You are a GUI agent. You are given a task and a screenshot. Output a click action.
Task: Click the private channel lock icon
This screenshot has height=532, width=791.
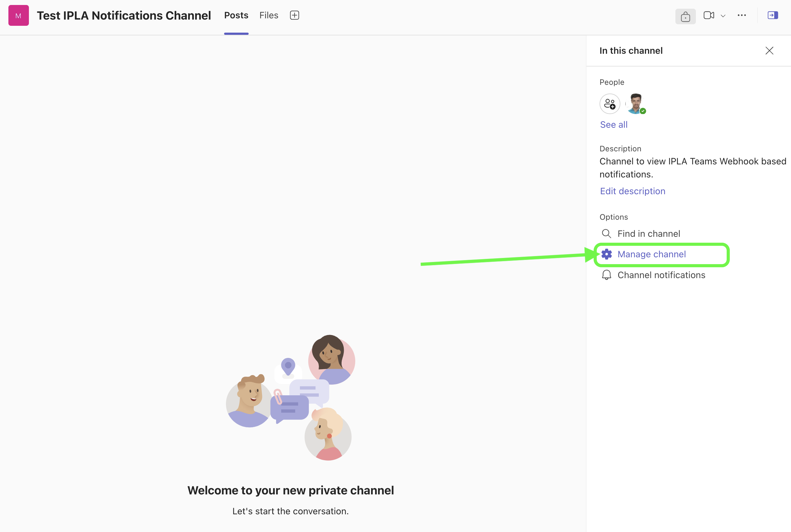click(x=685, y=16)
